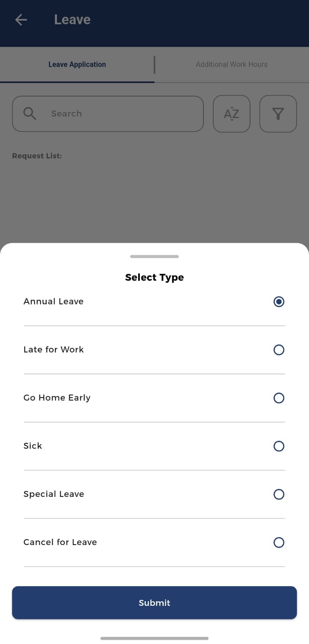Select the Cancel for Leave radio button
The image size is (309, 644).
click(279, 543)
